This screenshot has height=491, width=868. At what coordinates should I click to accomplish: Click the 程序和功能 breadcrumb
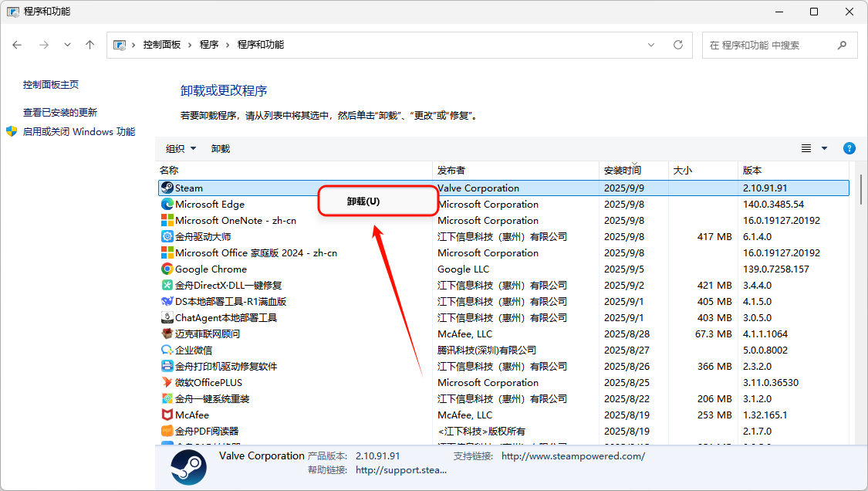click(260, 44)
